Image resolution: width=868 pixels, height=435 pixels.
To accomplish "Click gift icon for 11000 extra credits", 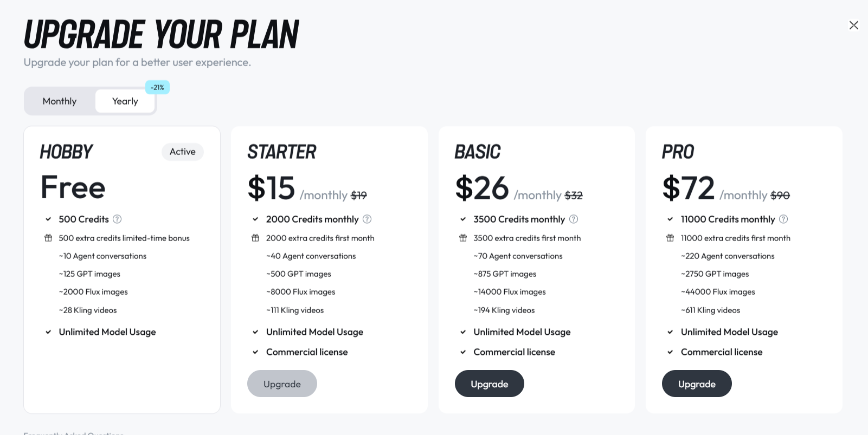I will click(670, 238).
